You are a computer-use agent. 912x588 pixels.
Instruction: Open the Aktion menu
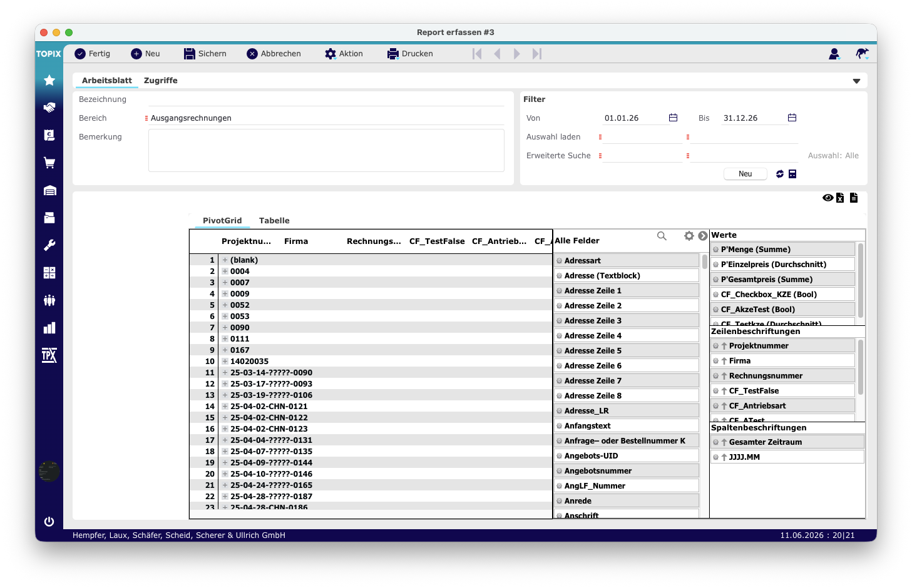[x=344, y=54]
